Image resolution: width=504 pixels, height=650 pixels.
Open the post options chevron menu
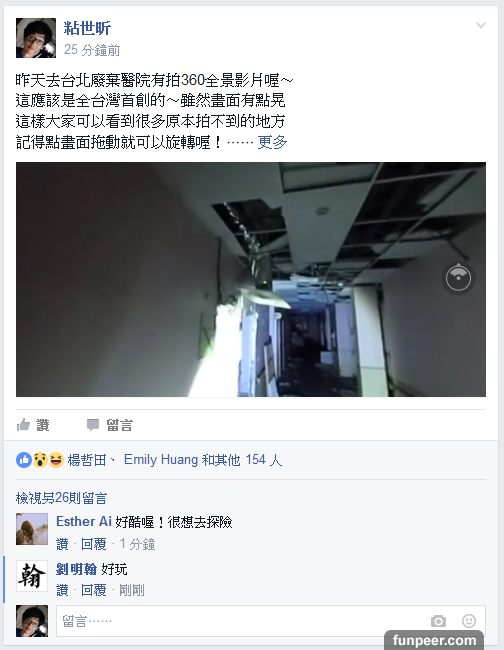[481, 25]
